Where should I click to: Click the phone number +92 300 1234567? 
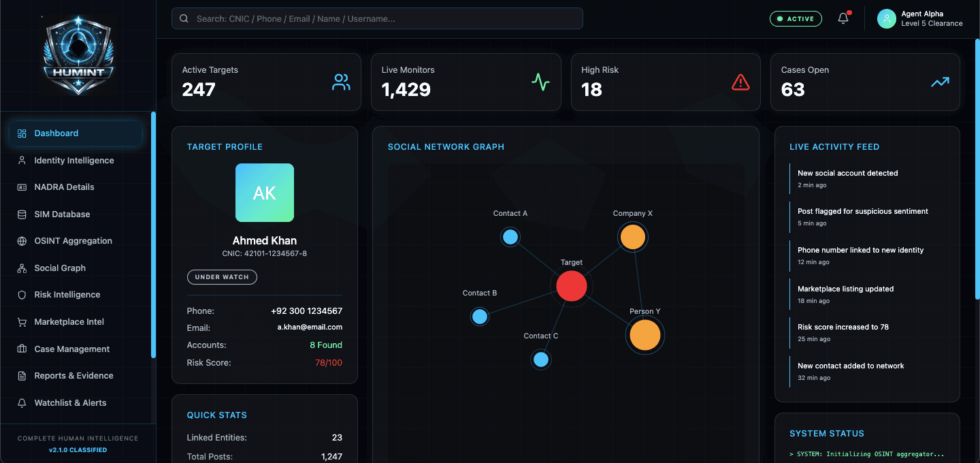pos(306,311)
